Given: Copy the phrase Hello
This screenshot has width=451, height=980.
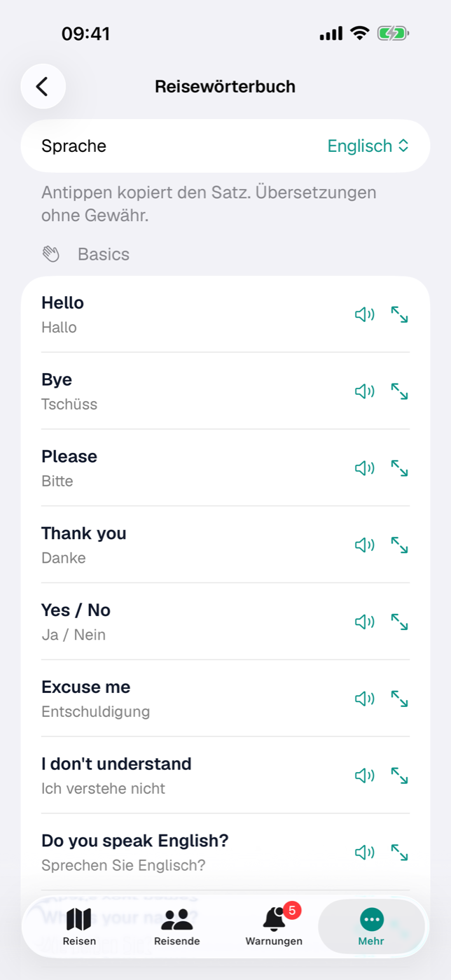Looking at the screenshot, I should point(189,314).
